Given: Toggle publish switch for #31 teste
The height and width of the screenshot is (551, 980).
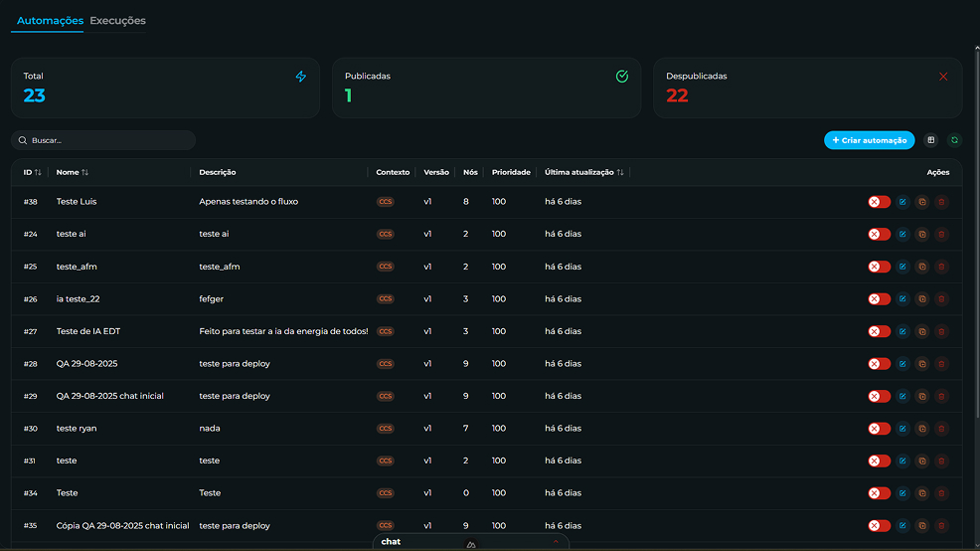Looking at the screenshot, I should (879, 460).
